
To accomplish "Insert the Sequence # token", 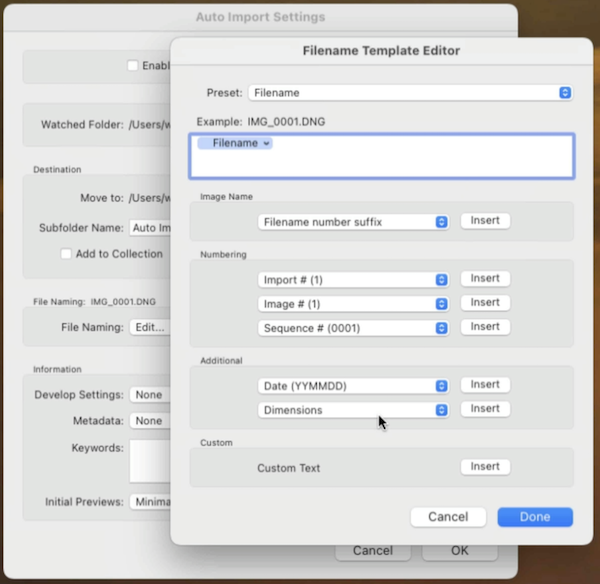I will pyautogui.click(x=485, y=327).
